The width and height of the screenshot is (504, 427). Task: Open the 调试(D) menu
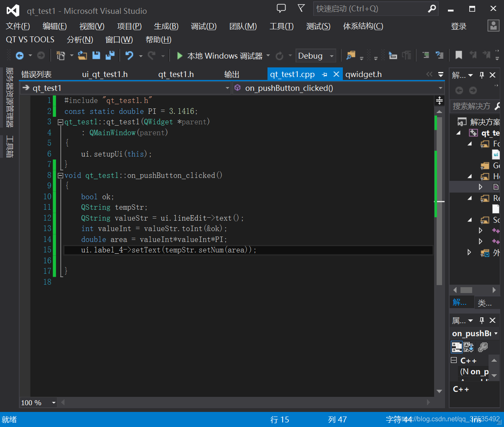(203, 26)
